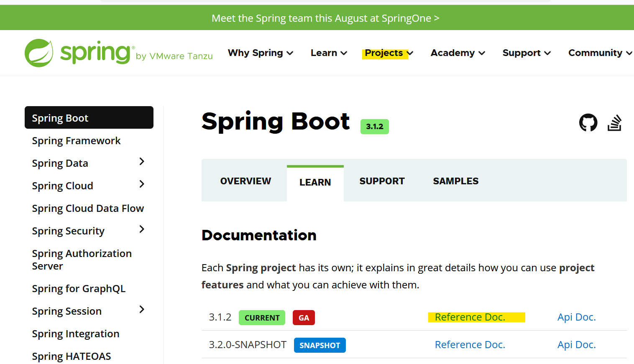Image resolution: width=634 pixels, height=364 pixels.
Task: Select Spring Boot in the sidebar
Action: tap(89, 118)
